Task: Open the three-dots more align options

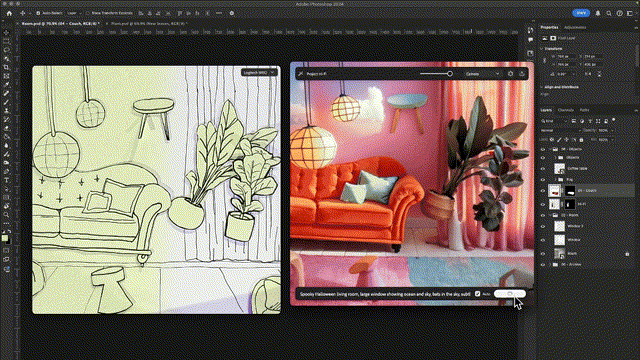Action: [x=219, y=13]
